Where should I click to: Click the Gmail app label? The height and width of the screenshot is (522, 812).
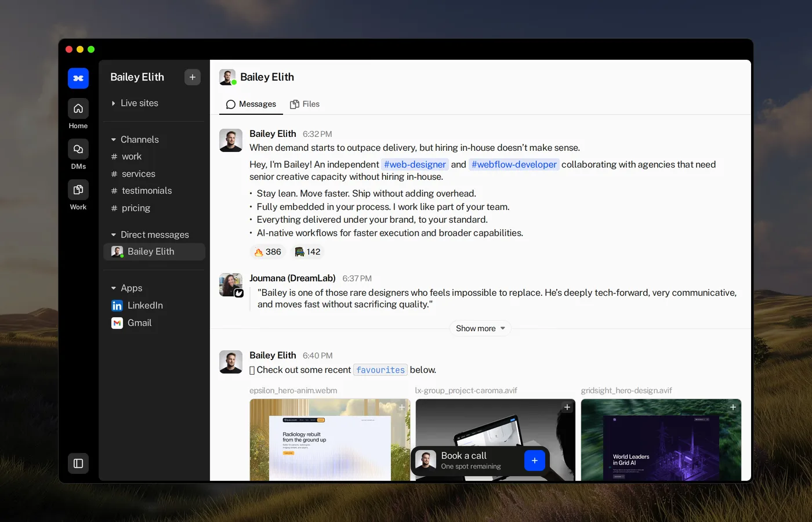(139, 323)
